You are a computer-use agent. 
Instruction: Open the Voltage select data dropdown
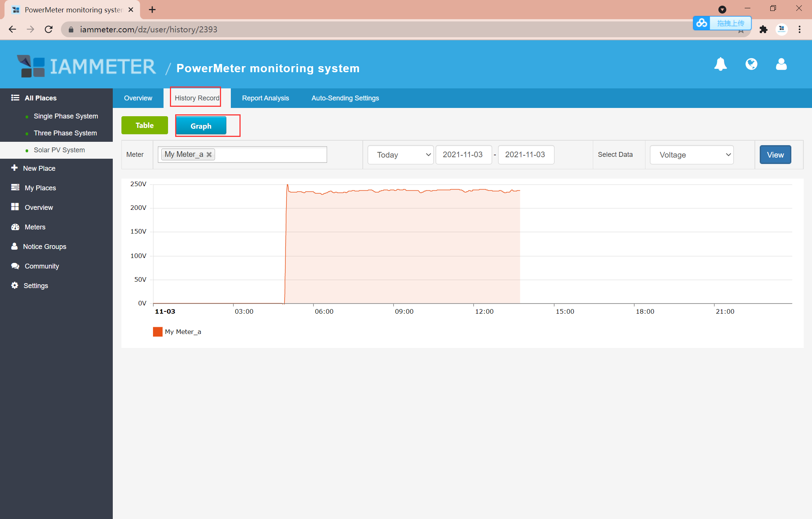coord(692,155)
